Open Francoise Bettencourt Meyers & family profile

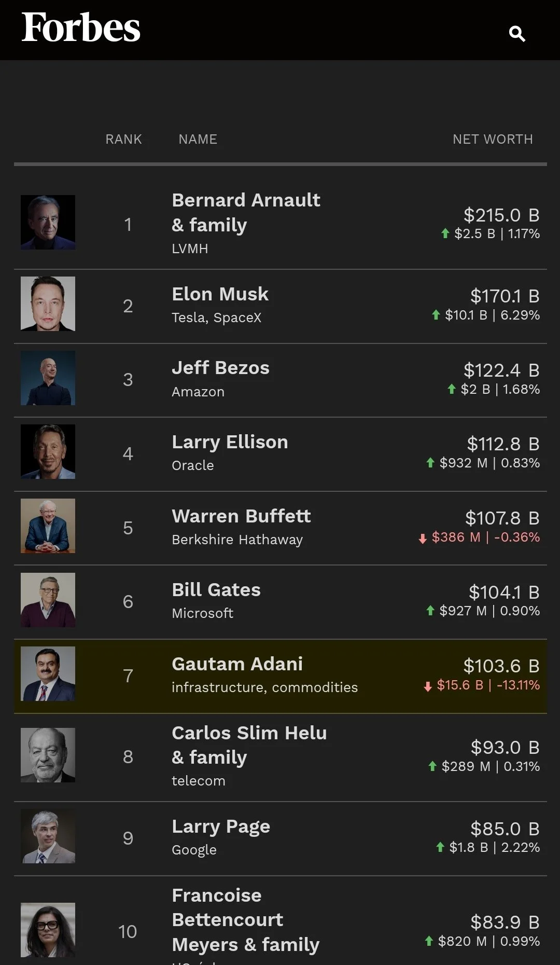[245, 920]
